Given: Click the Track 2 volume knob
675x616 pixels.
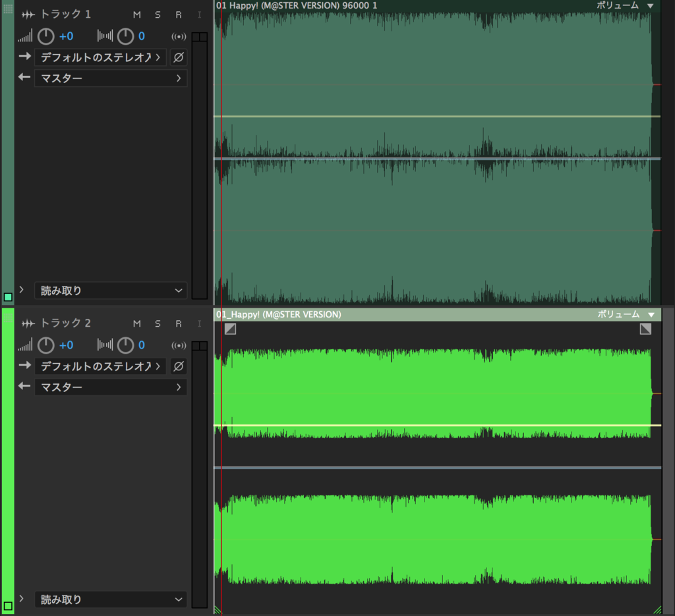Looking at the screenshot, I should click(x=45, y=345).
